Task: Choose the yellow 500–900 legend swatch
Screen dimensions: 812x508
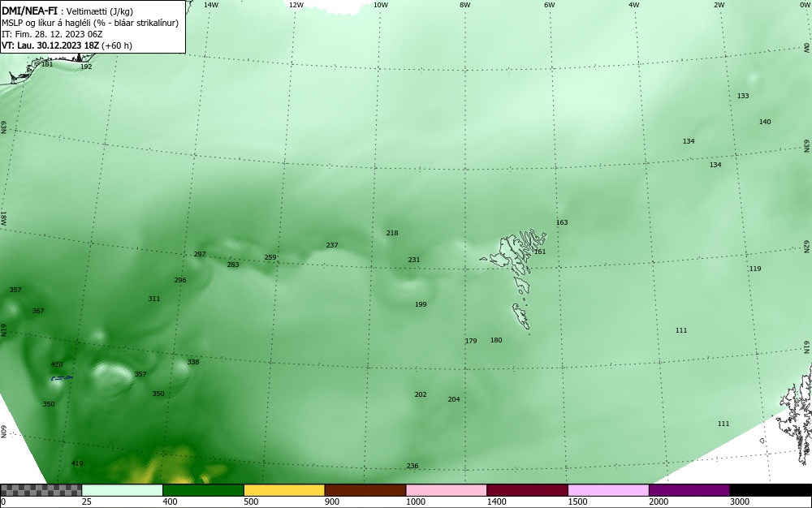Action: coord(284,490)
